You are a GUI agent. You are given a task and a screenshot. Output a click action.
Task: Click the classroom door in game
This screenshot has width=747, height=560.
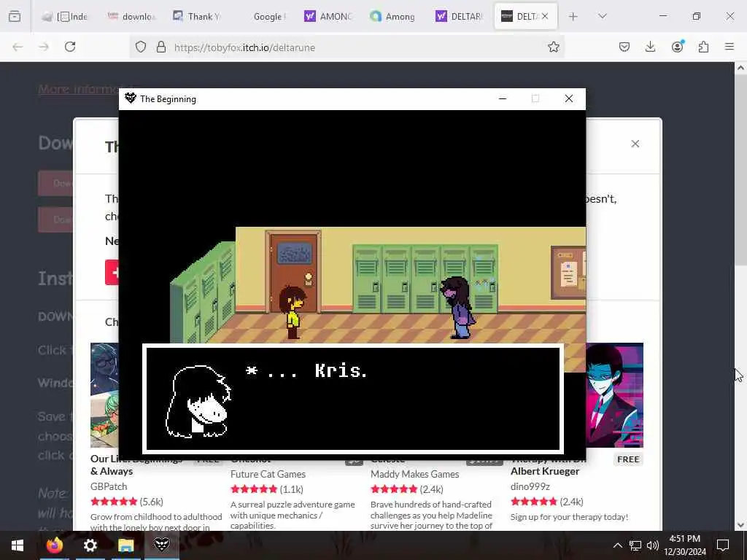(293, 271)
